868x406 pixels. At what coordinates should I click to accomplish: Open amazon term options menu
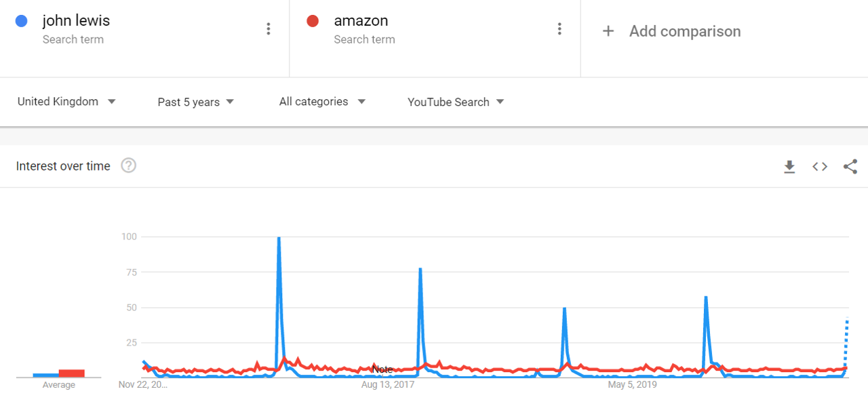point(559,29)
